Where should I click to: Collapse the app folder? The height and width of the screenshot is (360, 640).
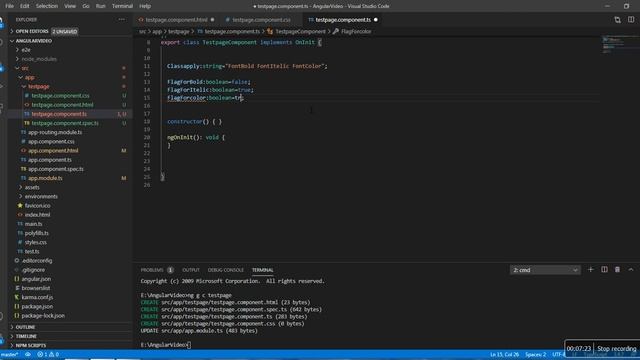21,77
